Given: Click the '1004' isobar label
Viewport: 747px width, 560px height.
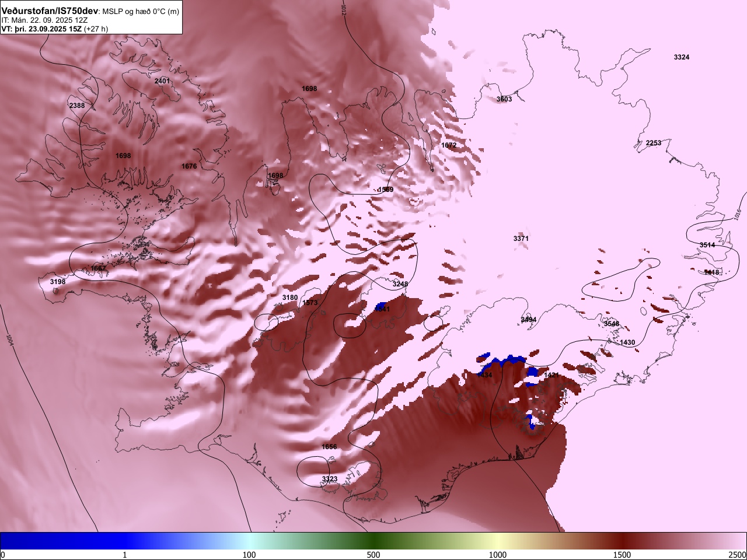Looking at the screenshot, I should (9, 339).
